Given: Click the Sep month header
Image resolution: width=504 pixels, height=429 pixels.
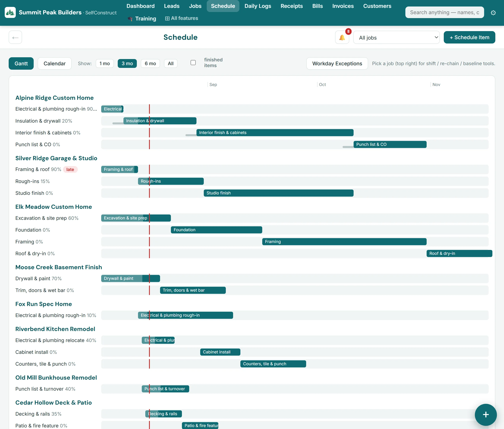Looking at the screenshot, I should (213, 85).
